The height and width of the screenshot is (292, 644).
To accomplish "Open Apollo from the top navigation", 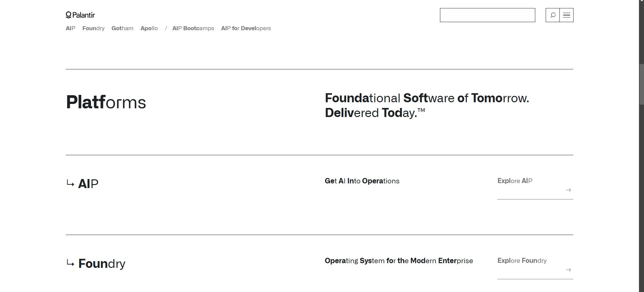I will pyautogui.click(x=149, y=28).
